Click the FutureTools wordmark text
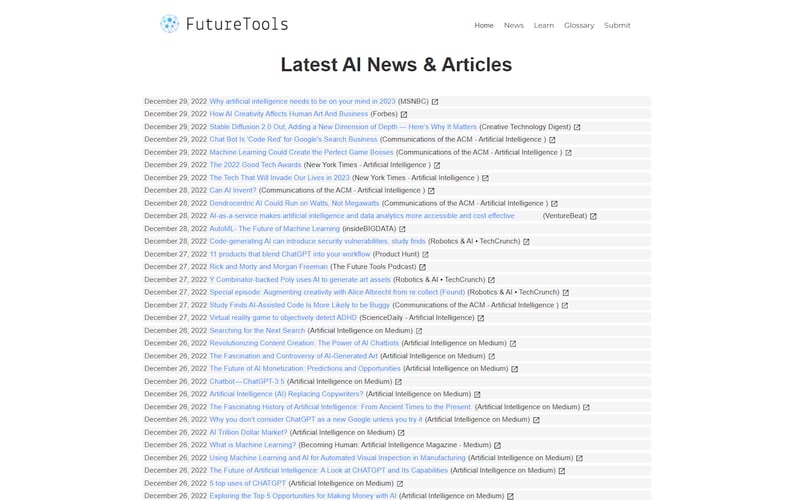Viewport: 800px width, 500px height. (x=237, y=24)
